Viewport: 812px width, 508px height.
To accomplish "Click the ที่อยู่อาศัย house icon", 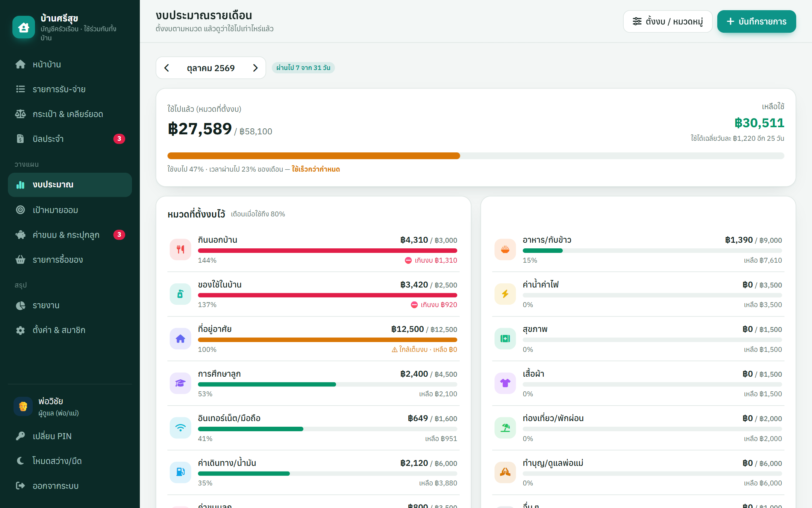I will [180, 339].
